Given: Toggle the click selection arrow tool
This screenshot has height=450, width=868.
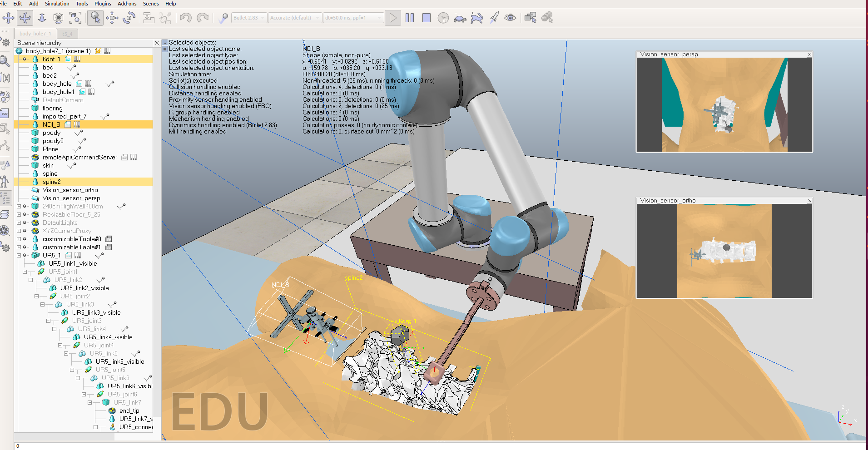Looking at the screenshot, I should coord(95,18).
